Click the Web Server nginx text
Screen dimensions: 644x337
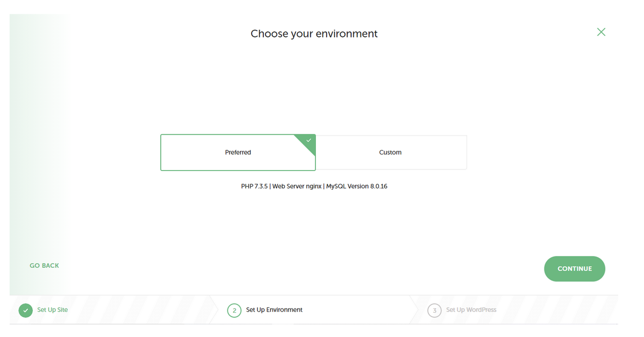click(x=297, y=186)
